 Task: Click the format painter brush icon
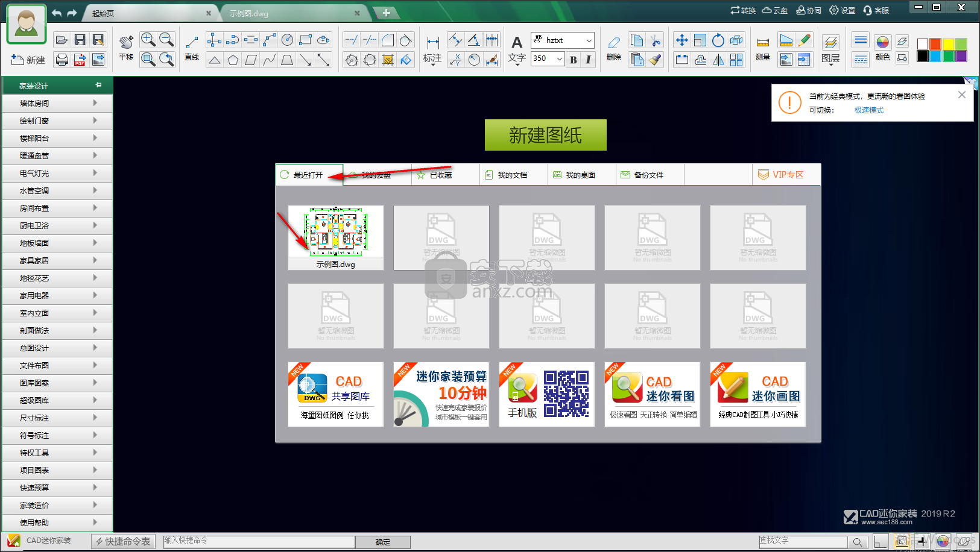pos(655,60)
